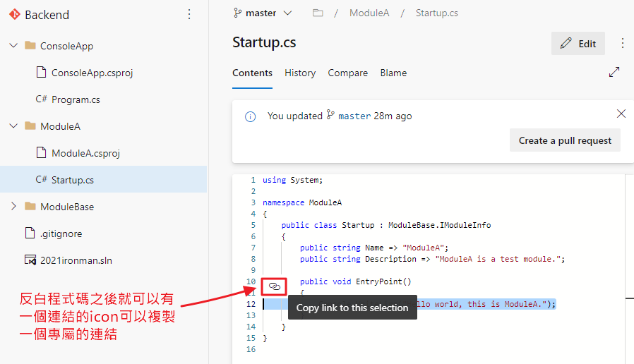Click the ConsoleApp.csproj file icon
634x364 pixels.
click(x=41, y=73)
